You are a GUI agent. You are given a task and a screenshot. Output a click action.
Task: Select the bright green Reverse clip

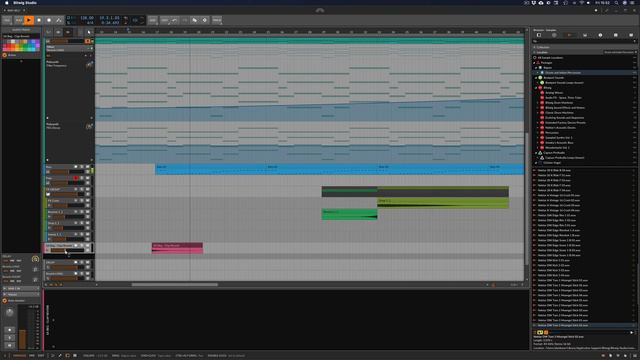tap(349, 214)
